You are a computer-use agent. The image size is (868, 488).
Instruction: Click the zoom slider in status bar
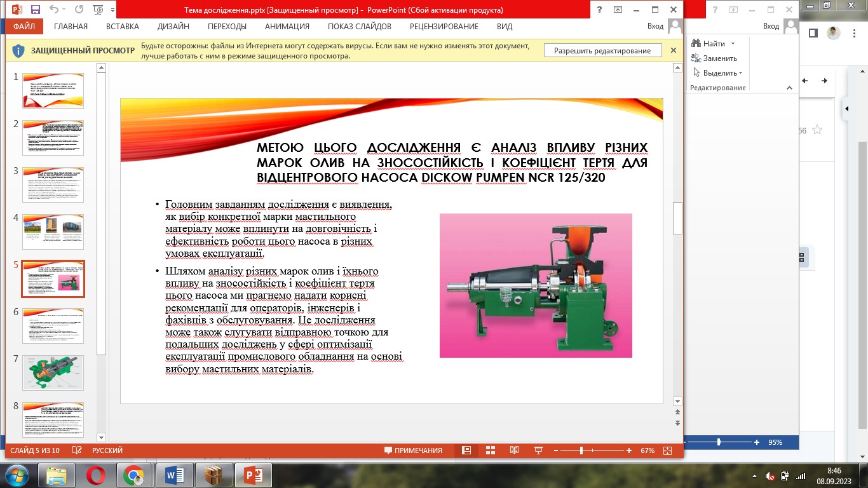(x=581, y=451)
